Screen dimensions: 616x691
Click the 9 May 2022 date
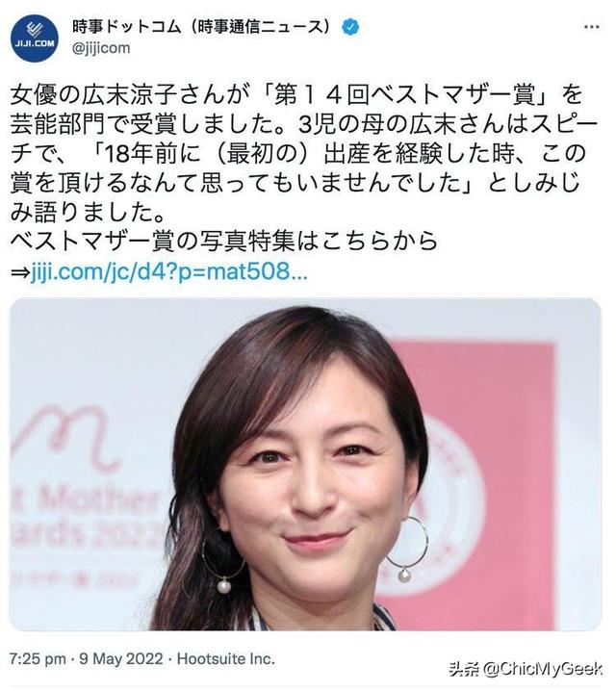coord(121,659)
